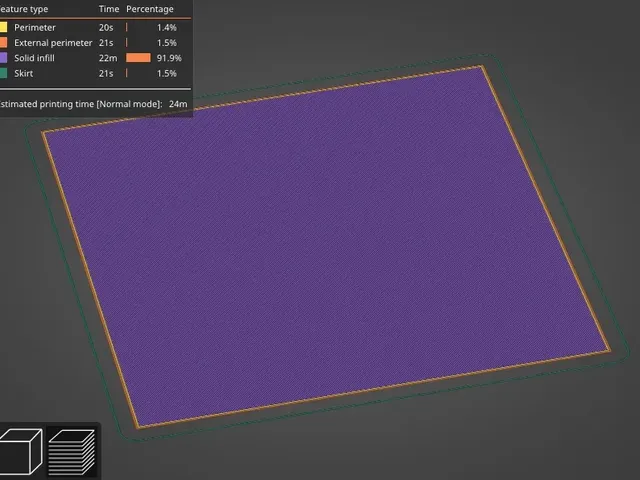Image resolution: width=640 pixels, height=480 pixels.
Task: Click the 22m Solid infill time
Action: 108,58
